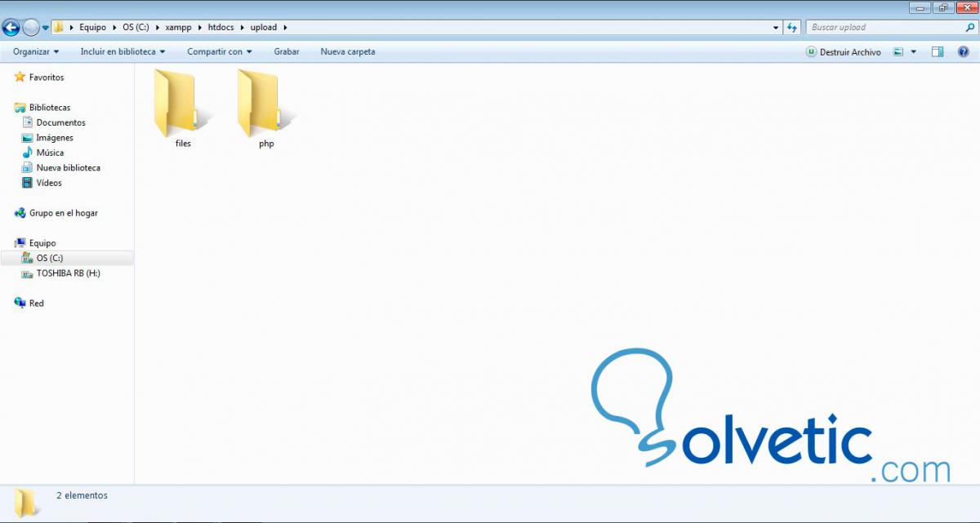Expand the arrow after xampp in breadcrumb
The height and width of the screenshot is (523, 980).
coord(199,28)
